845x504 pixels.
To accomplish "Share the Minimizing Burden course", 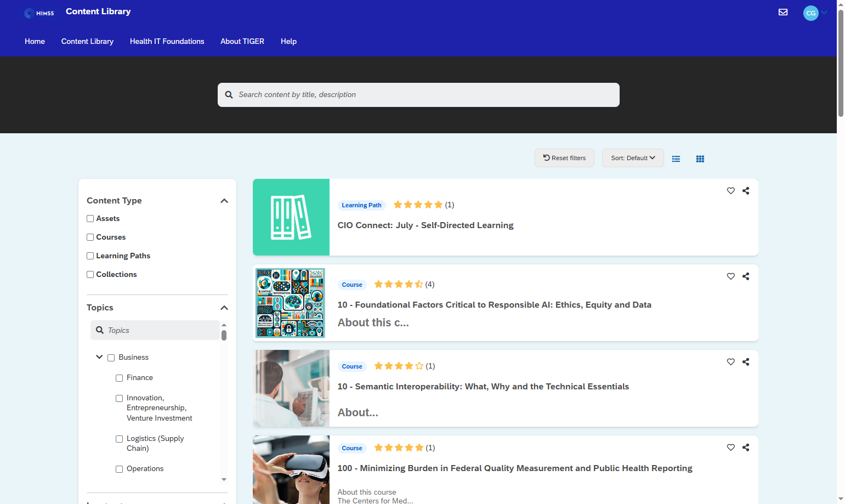I will 746,448.
